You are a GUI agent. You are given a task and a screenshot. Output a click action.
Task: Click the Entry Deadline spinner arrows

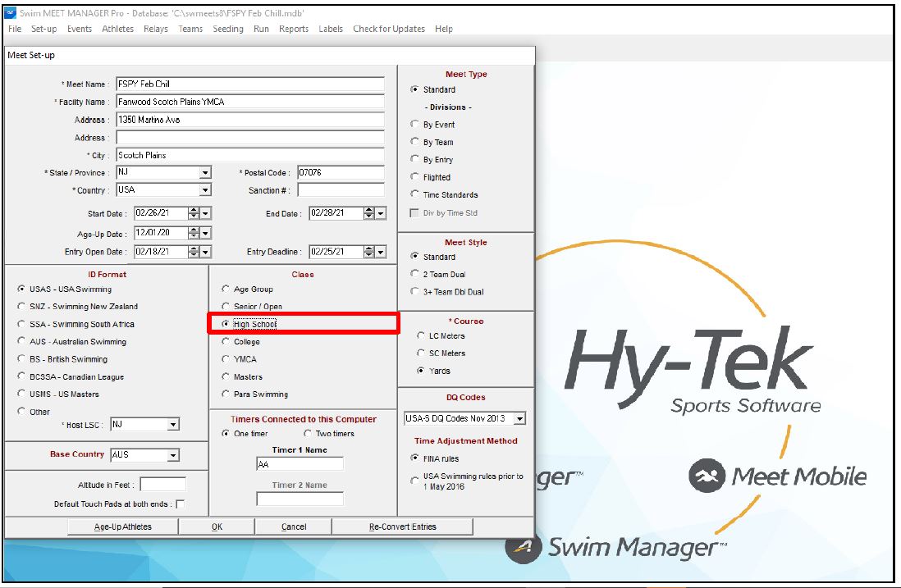tap(369, 252)
